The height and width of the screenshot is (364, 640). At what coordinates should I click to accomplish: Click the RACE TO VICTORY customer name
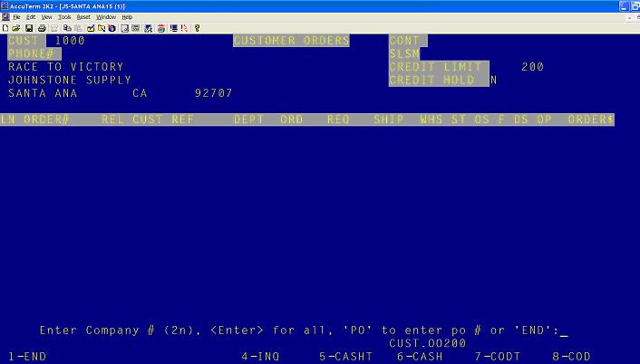pyautogui.click(x=65, y=67)
